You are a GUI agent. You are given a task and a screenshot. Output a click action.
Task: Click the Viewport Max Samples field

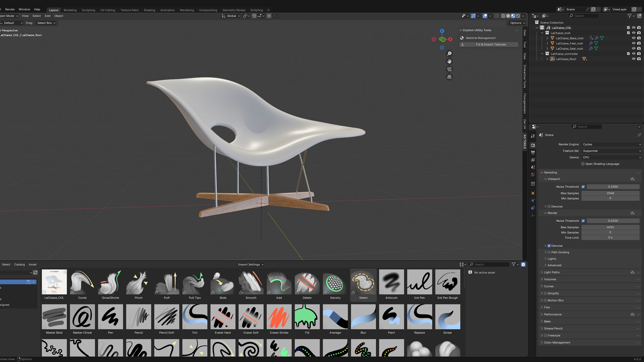click(610, 193)
